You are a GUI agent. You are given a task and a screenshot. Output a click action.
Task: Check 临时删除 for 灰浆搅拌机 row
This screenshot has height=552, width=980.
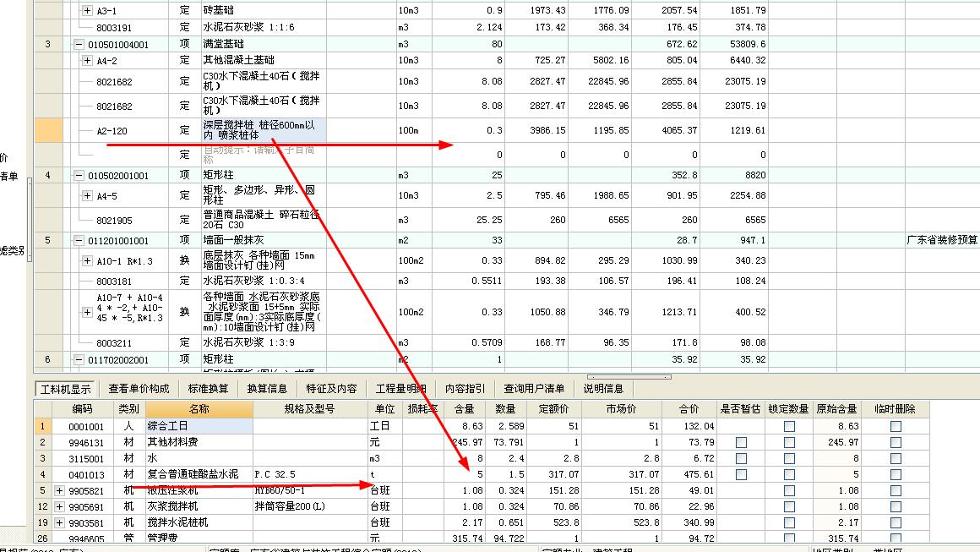896,506
